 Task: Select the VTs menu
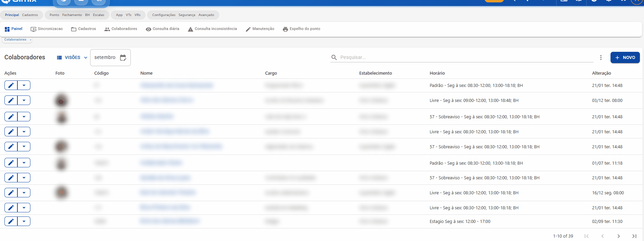[128, 15]
